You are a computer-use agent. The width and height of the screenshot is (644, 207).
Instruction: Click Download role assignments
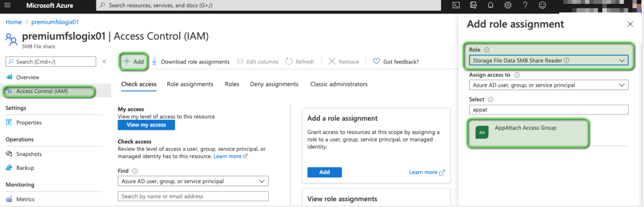coord(190,62)
